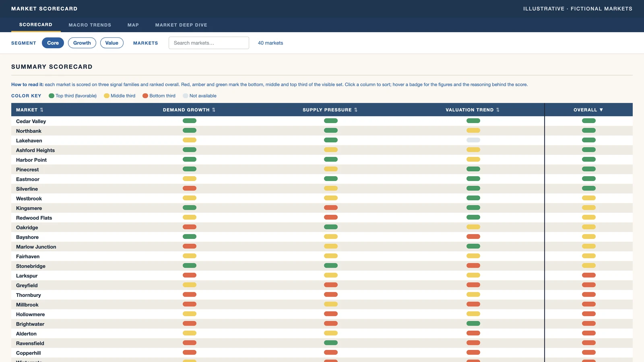The height and width of the screenshot is (362, 644).
Task: Click the Not available legend entry
Action: pos(200,96)
